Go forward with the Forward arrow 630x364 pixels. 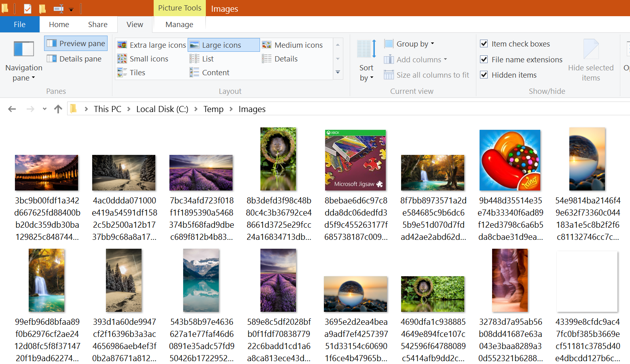pyautogui.click(x=30, y=109)
